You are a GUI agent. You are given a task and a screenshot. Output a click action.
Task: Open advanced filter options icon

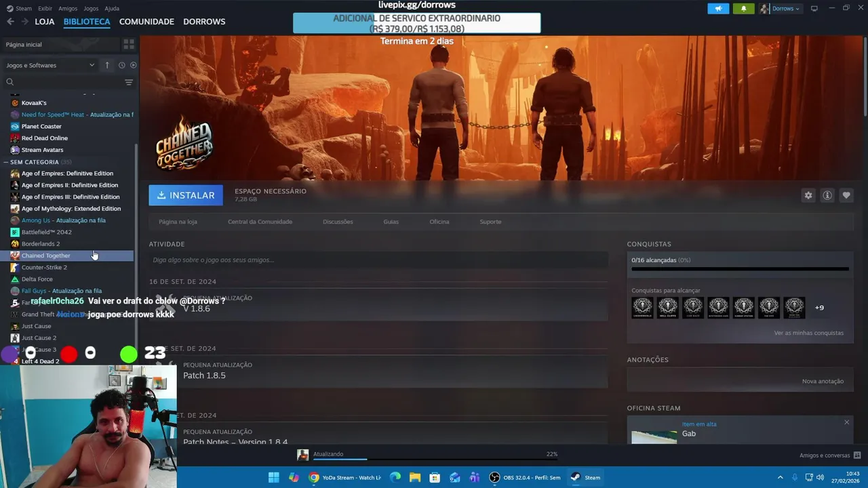pyautogui.click(x=129, y=82)
